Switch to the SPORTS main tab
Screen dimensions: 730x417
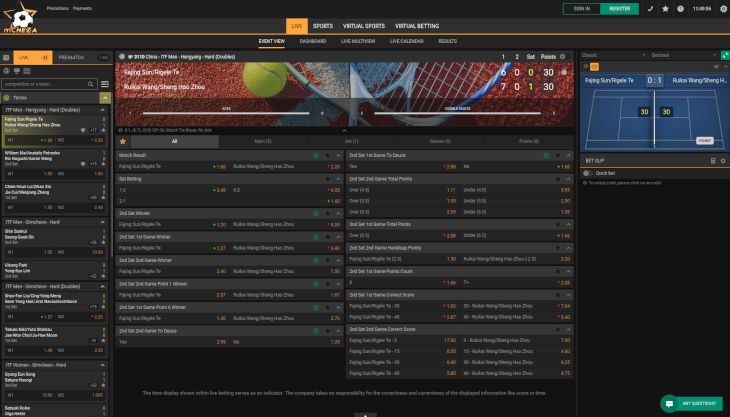click(x=323, y=26)
